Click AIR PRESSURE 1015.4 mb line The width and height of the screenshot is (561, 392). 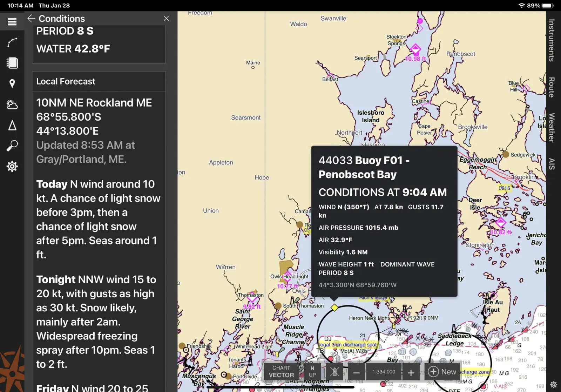tap(358, 228)
